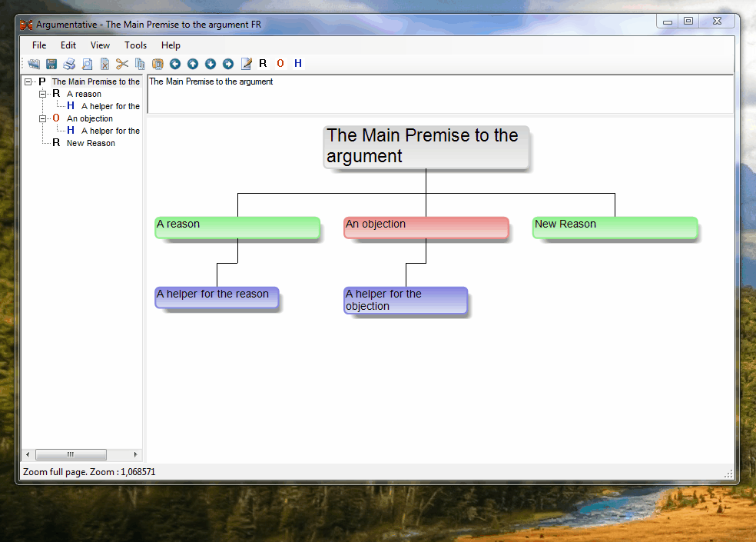Open the File menu
756x542 pixels.
(x=39, y=45)
